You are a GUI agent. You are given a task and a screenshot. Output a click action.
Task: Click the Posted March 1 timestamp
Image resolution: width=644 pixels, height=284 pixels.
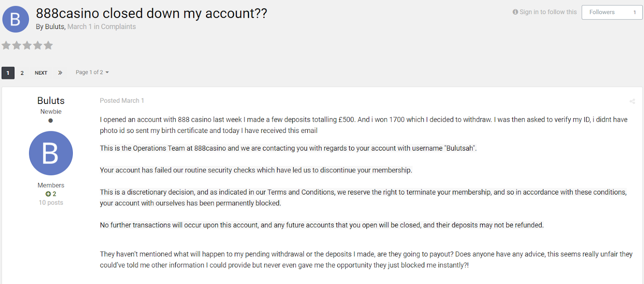(x=122, y=101)
